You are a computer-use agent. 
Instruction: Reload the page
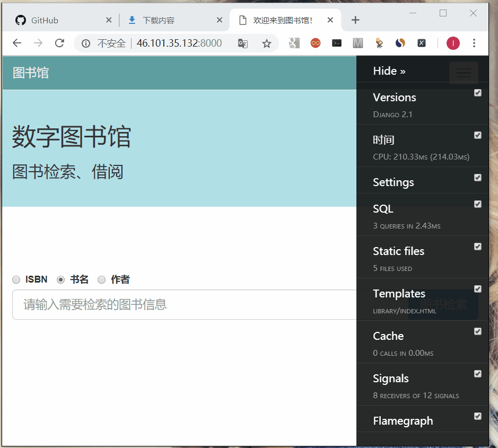pyautogui.click(x=59, y=43)
